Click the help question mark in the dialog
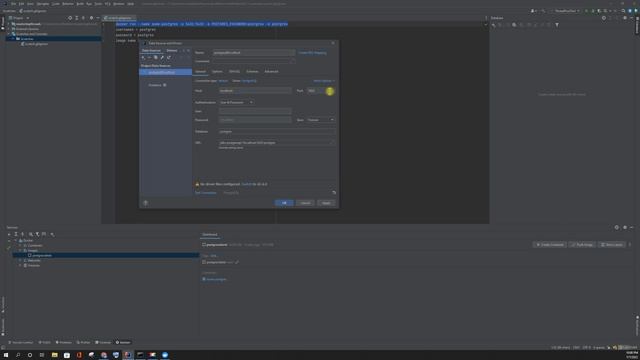Image resolution: width=640 pixels, height=360 pixels. coord(145,203)
